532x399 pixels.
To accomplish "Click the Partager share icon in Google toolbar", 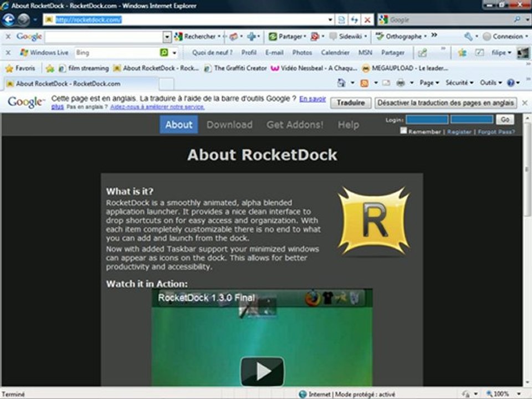I will [273, 37].
